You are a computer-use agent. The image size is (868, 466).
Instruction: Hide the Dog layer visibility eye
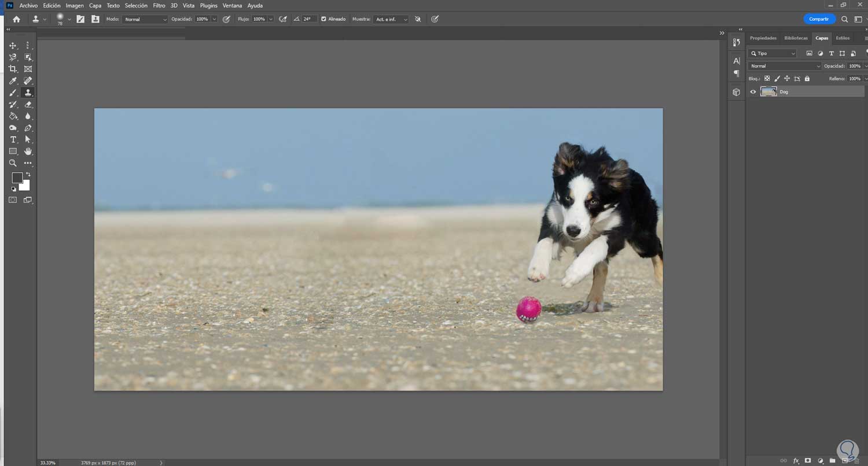(753, 91)
